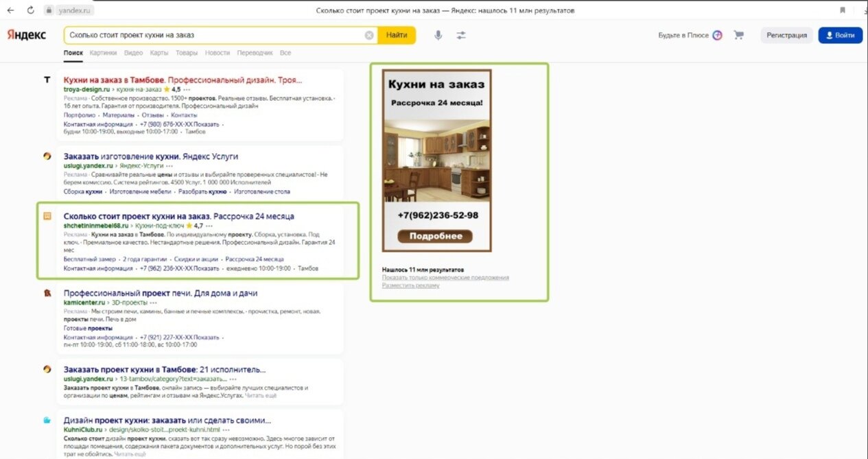Click the yellow Найти search button

click(397, 35)
